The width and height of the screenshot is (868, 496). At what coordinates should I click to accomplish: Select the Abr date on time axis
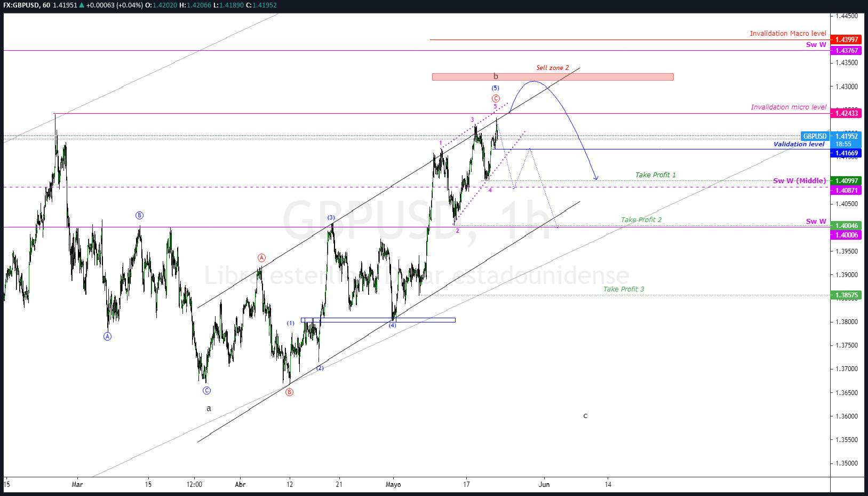click(240, 484)
